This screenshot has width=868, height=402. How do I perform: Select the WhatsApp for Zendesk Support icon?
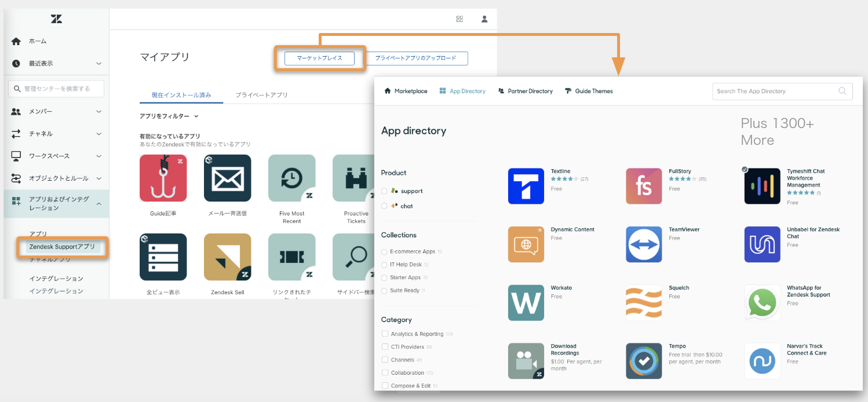(x=762, y=302)
